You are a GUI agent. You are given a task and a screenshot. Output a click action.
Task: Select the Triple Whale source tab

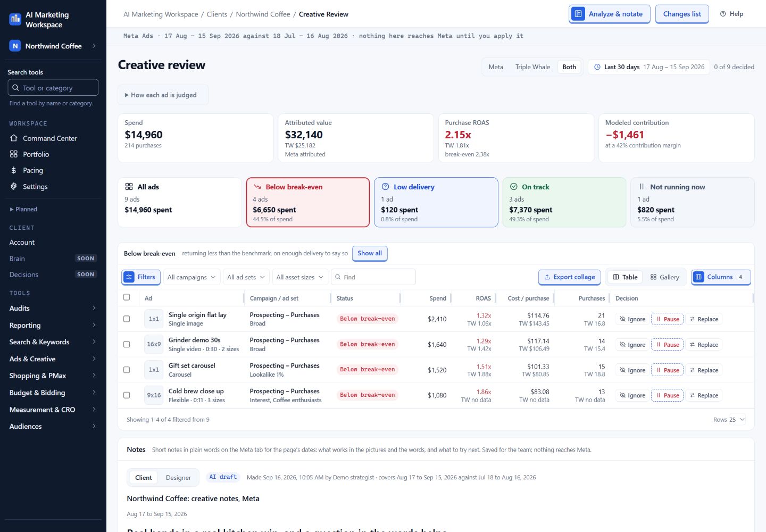[x=532, y=67]
